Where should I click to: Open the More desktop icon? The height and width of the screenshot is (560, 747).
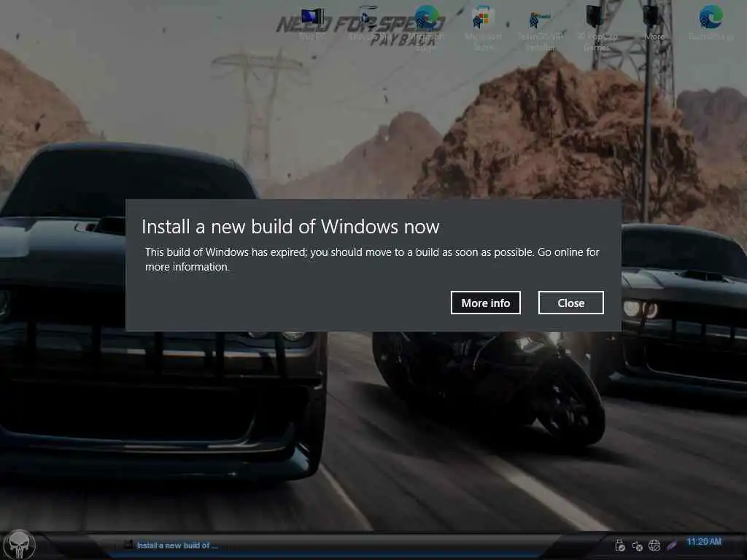pos(654,24)
